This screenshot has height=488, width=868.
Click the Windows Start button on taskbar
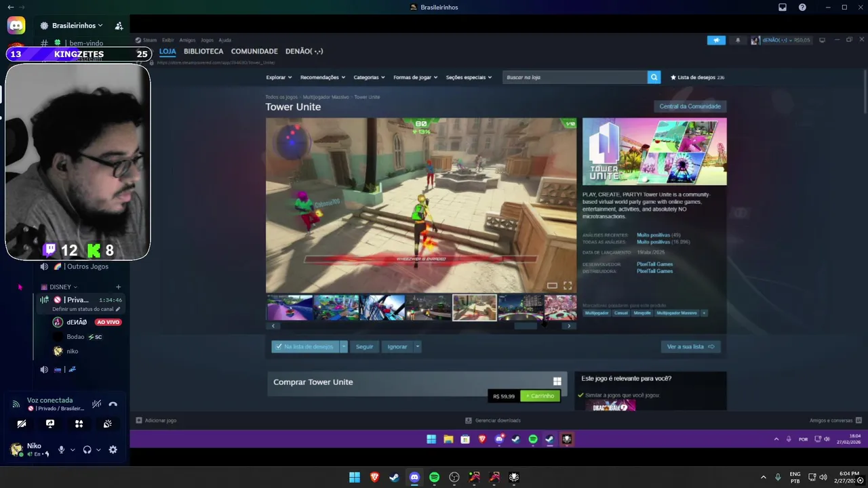coord(354,477)
